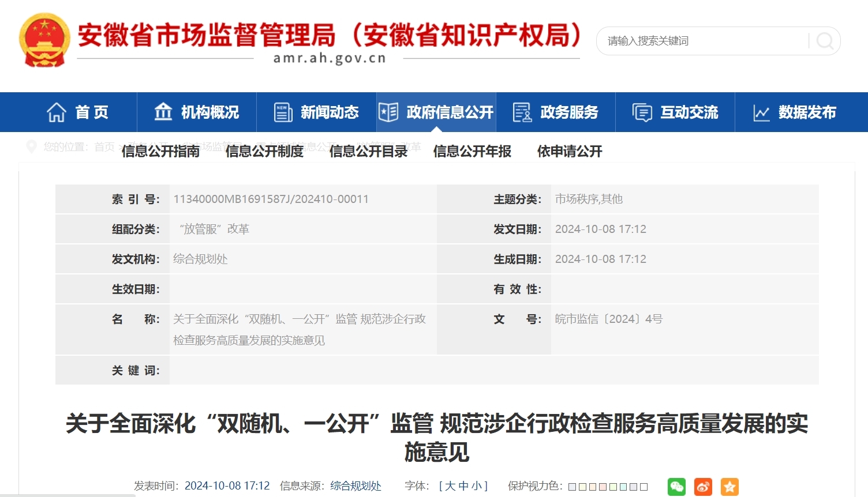Select the mint cyan eye-protection swatch
This screenshot has height=497, width=868.
[623, 487]
